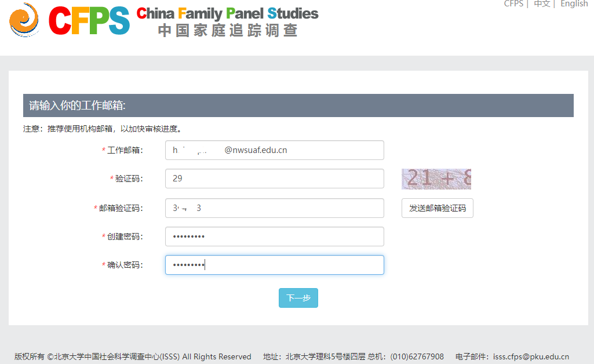Click the 邮箱验证码 email code field
This screenshot has height=364, width=594.
[x=274, y=208]
